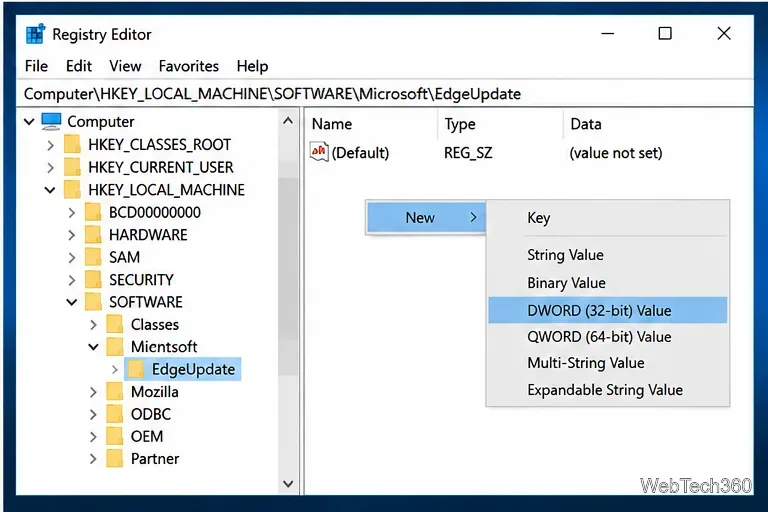Image resolution: width=768 pixels, height=512 pixels.
Task: Click the HKEY_LOCAL_MACHINE folder icon
Action: pos(72,189)
